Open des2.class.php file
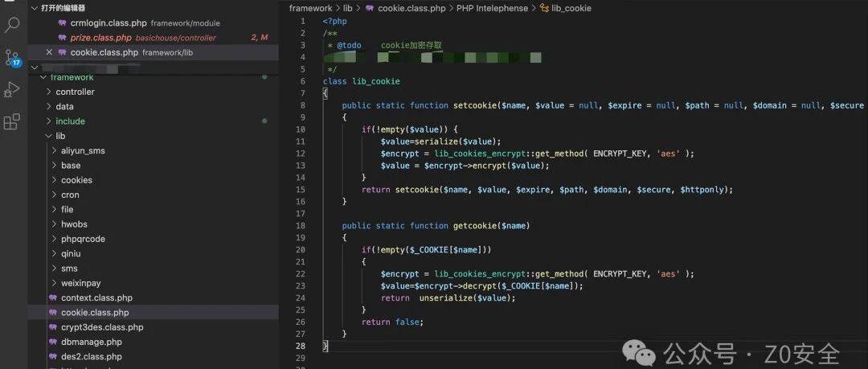Image resolution: width=868 pixels, height=369 pixels. 154,357
